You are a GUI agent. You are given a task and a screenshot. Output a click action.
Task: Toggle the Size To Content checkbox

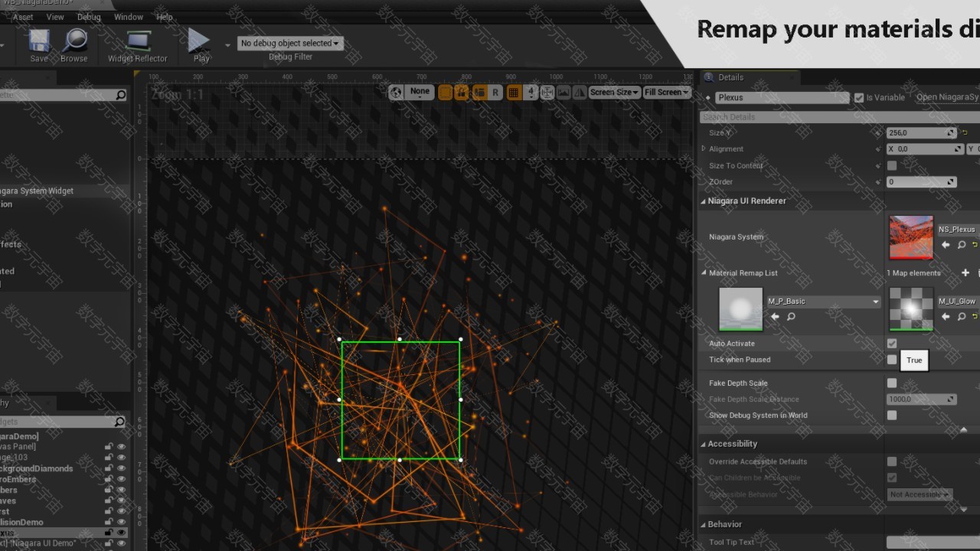[x=892, y=165]
